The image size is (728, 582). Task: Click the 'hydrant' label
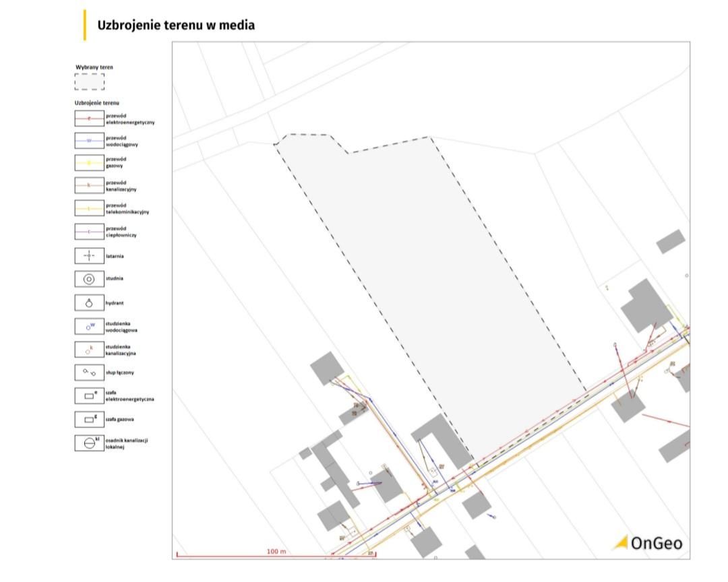(114, 303)
